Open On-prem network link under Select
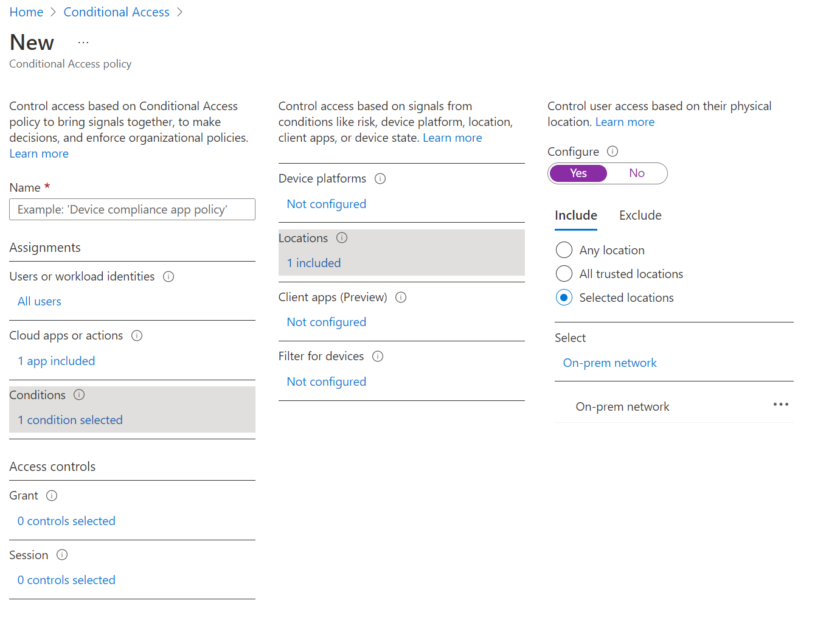The height and width of the screenshot is (620, 840). [610, 363]
